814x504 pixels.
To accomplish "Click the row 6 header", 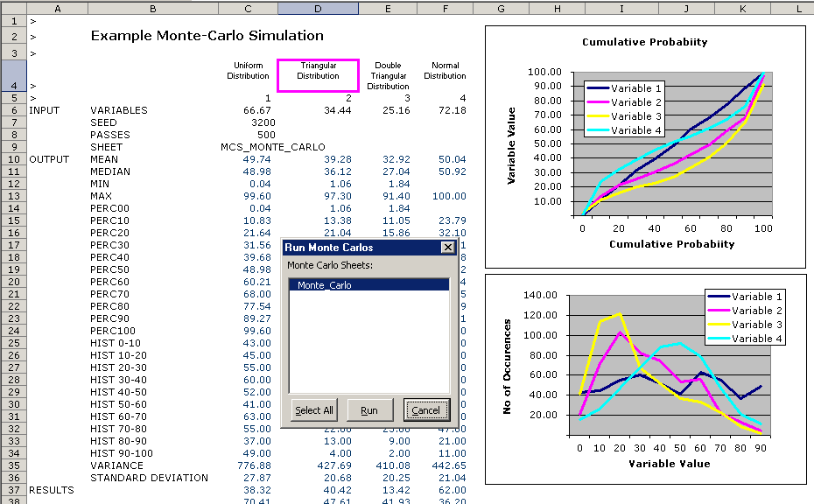I will (13, 110).
